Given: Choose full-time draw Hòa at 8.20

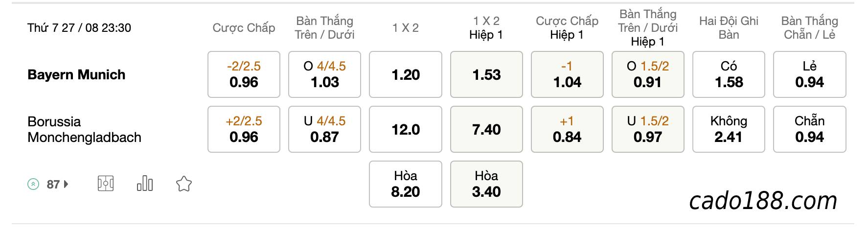Looking at the screenshot, I should pyautogui.click(x=406, y=184).
